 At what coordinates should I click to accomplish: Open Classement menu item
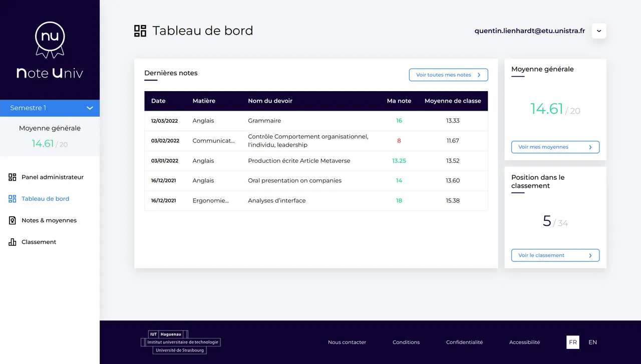(x=33, y=242)
